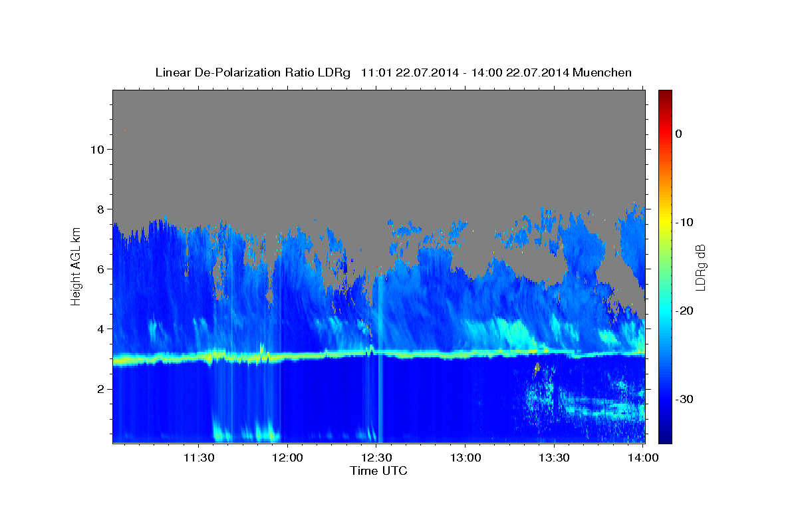Screen dimensions: 798x532
Task: Click the gray no-data region above 8 km
Action: click(379, 146)
